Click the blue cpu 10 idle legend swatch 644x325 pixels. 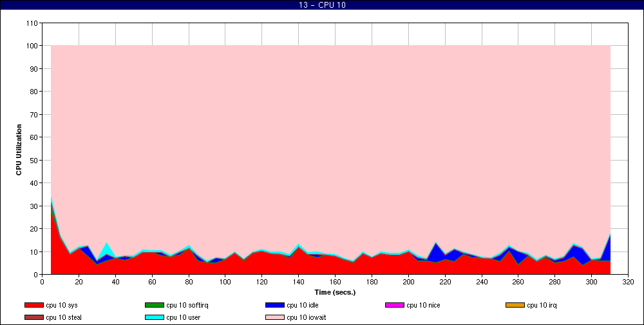click(275, 305)
